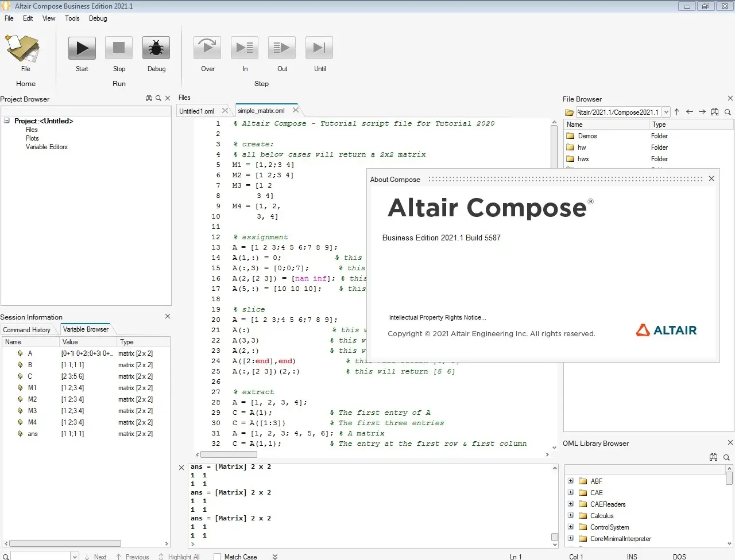Open the Edit menu
The height and width of the screenshot is (560, 735).
click(x=28, y=18)
